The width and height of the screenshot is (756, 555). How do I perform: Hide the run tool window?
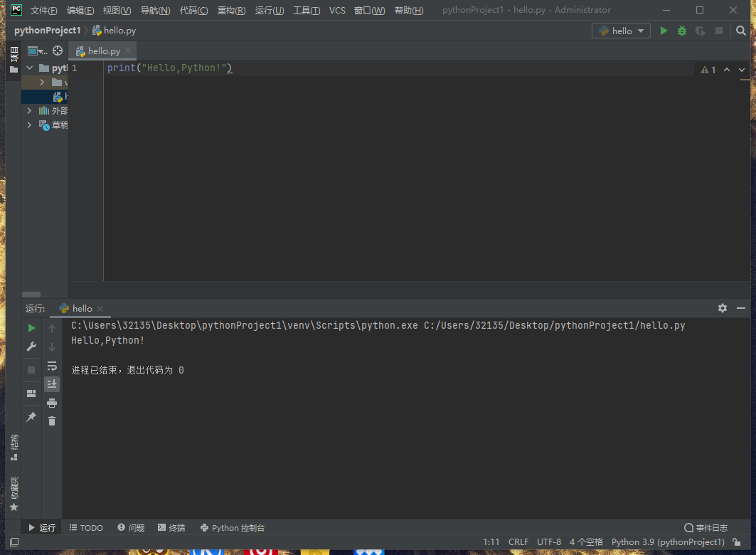tap(741, 308)
